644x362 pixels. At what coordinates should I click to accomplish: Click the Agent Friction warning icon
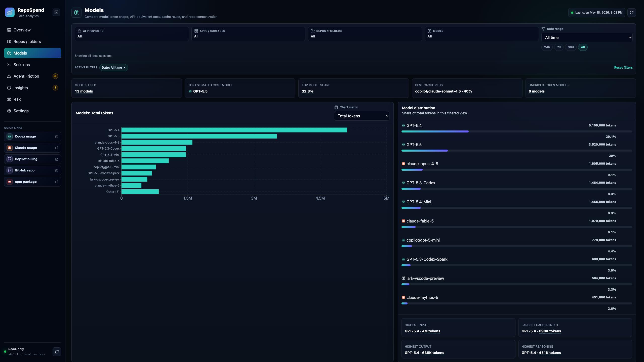[9, 76]
